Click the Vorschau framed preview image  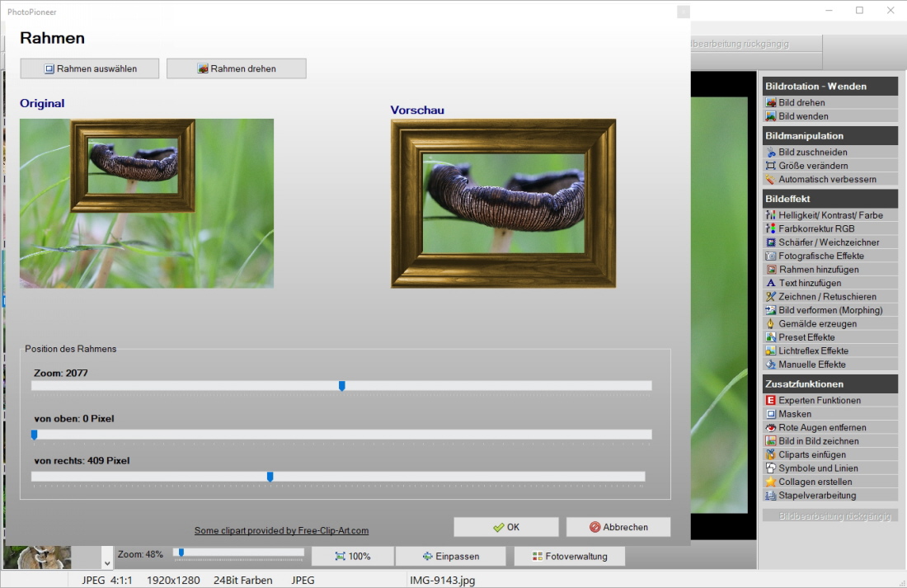[x=503, y=204]
